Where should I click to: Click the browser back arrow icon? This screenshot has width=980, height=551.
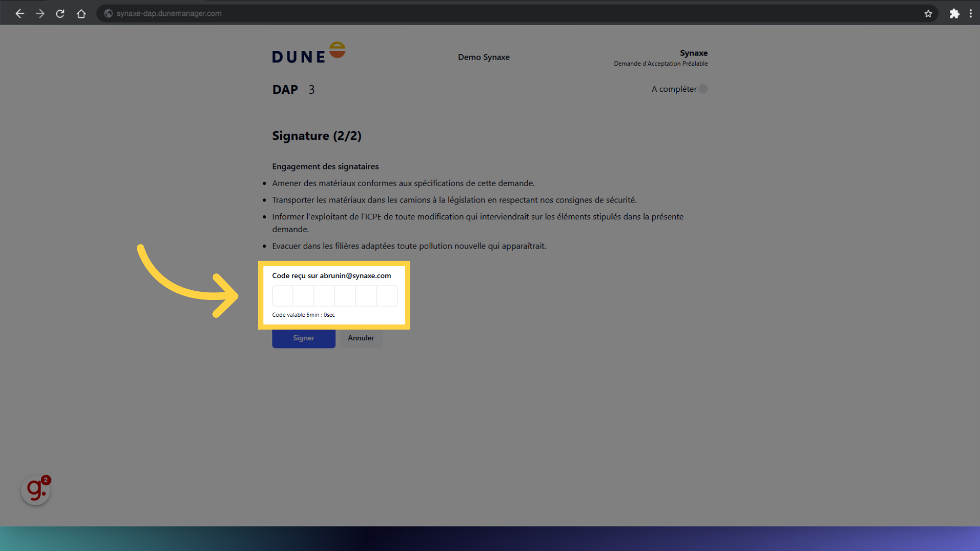pos(19,13)
